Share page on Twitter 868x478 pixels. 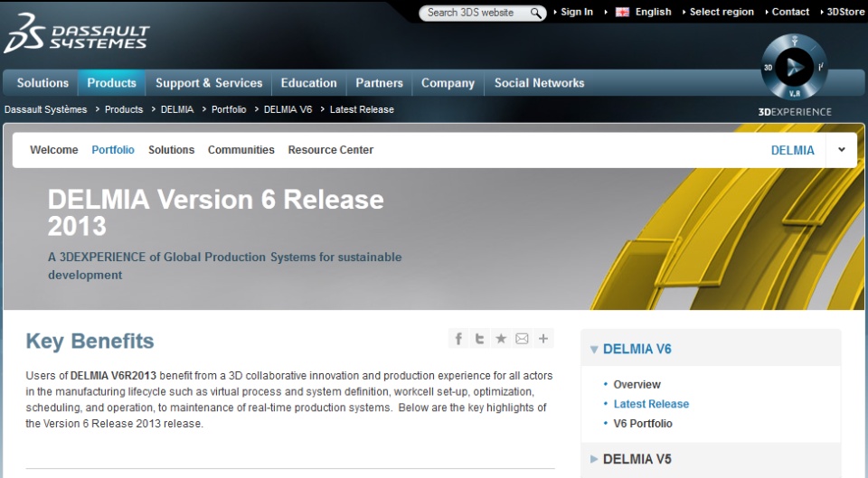479,339
